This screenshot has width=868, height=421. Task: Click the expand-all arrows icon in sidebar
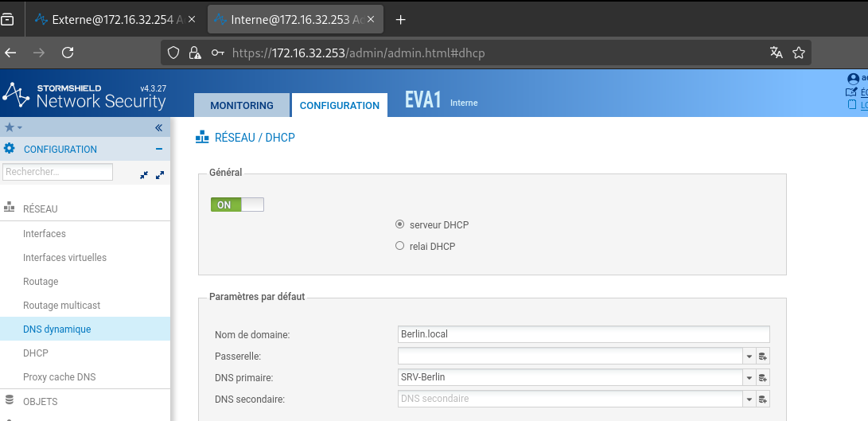[x=159, y=173]
